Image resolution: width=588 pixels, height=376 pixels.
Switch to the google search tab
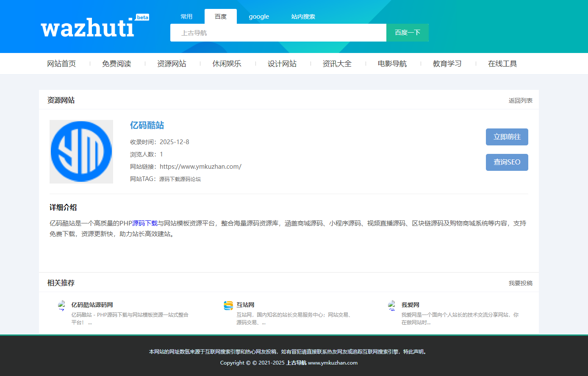point(259,17)
